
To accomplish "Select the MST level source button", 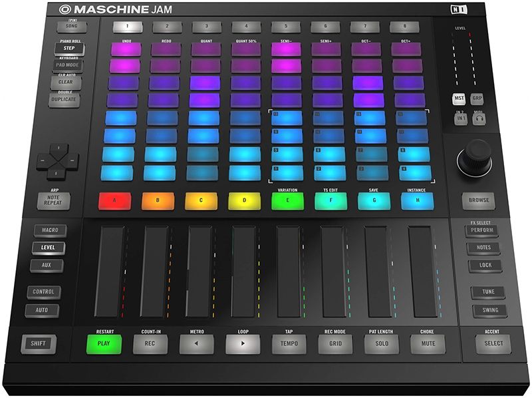I will pyautogui.click(x=460, y=98).
